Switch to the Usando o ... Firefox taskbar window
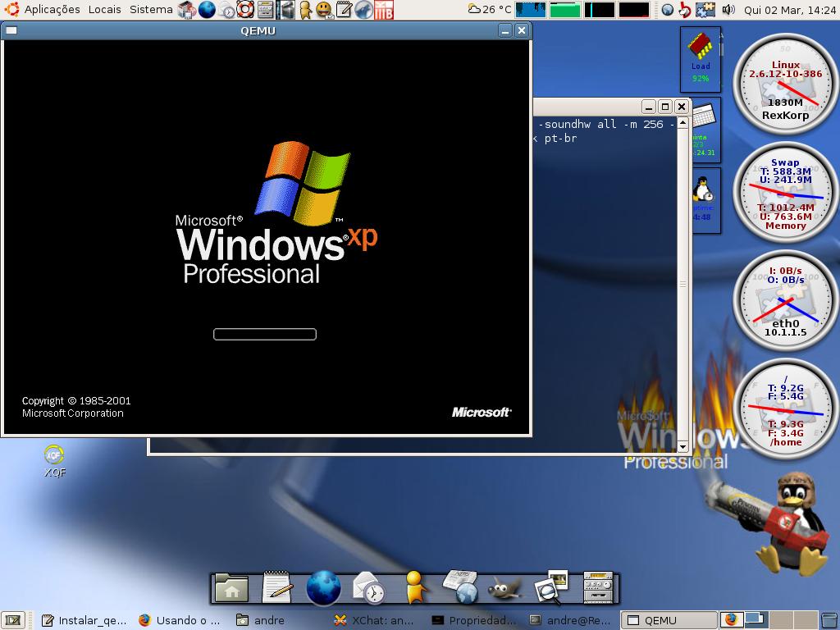The width and height of the screenshot is (840, 630). pos(180,620)
